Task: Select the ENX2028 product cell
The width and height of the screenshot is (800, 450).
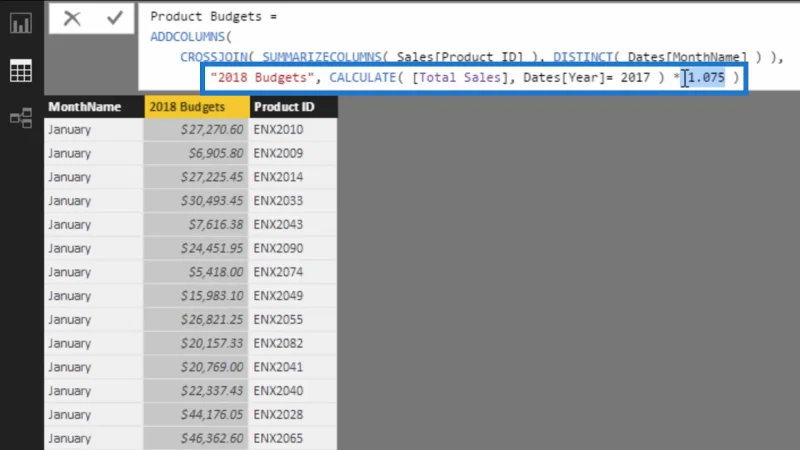Action: pyautogui.click(x=293, y=414)
